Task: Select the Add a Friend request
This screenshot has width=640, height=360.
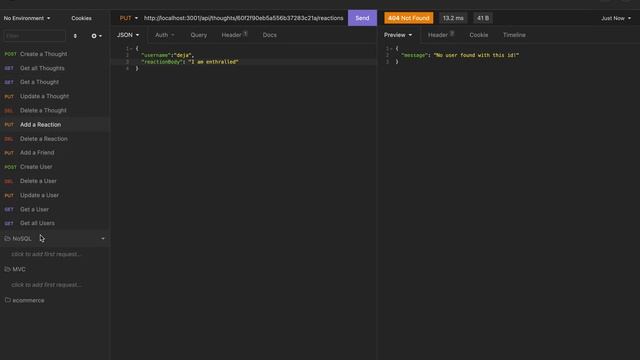Action: 55,153
